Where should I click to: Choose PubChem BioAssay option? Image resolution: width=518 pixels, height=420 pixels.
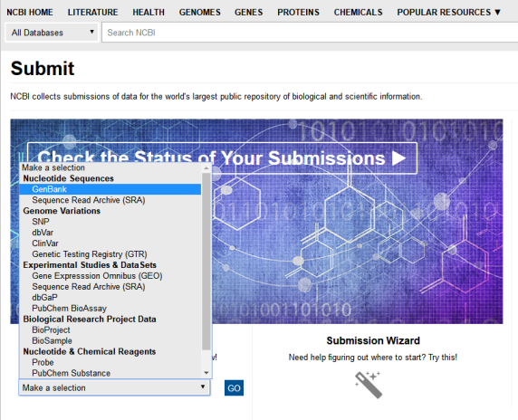pos(110,309)
